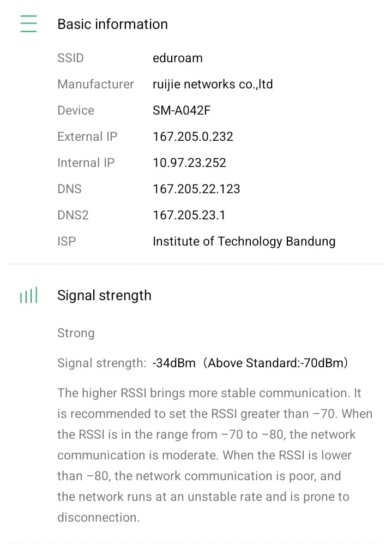Image resolution: width=392 pixels, height=544 pixels.
Task: Select ruijie networks co.,ltd text
Action: (213, 84)
